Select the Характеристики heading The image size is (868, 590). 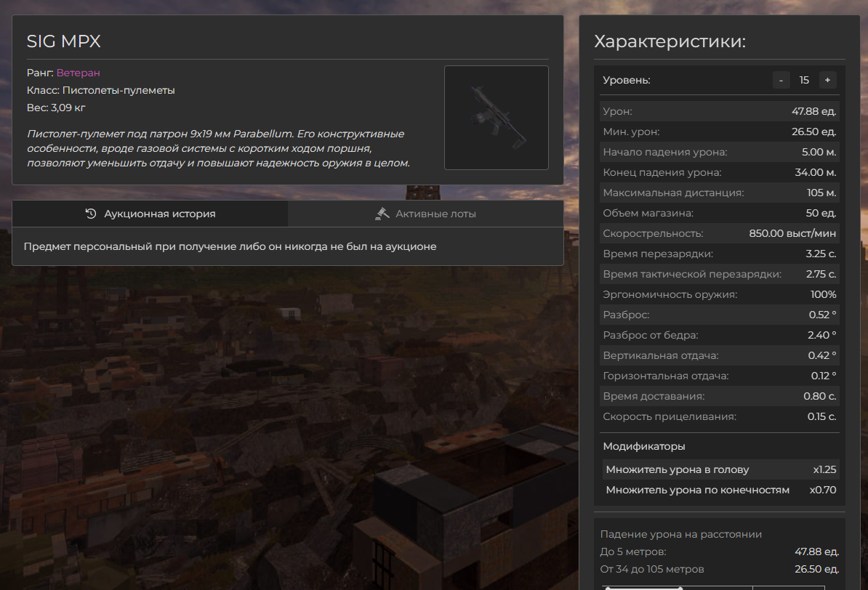670,41
